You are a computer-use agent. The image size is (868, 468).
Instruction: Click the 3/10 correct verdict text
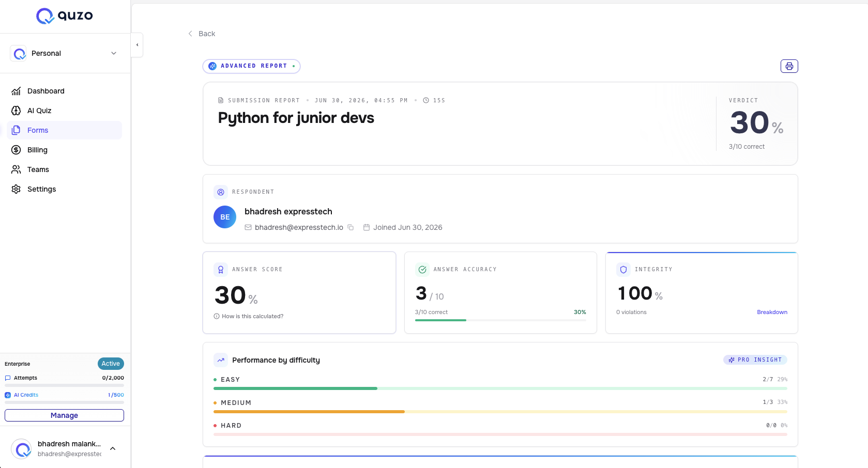[x=747, y=147]
